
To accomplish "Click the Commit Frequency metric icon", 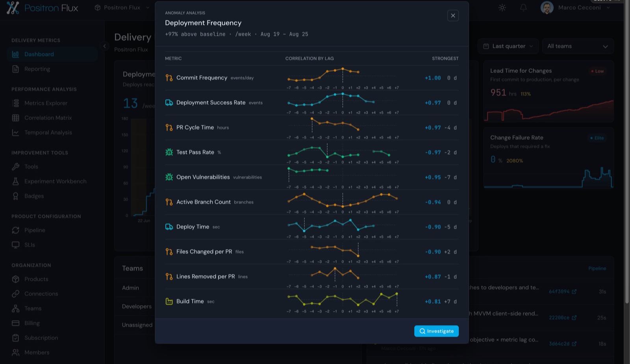I will 169,78.
